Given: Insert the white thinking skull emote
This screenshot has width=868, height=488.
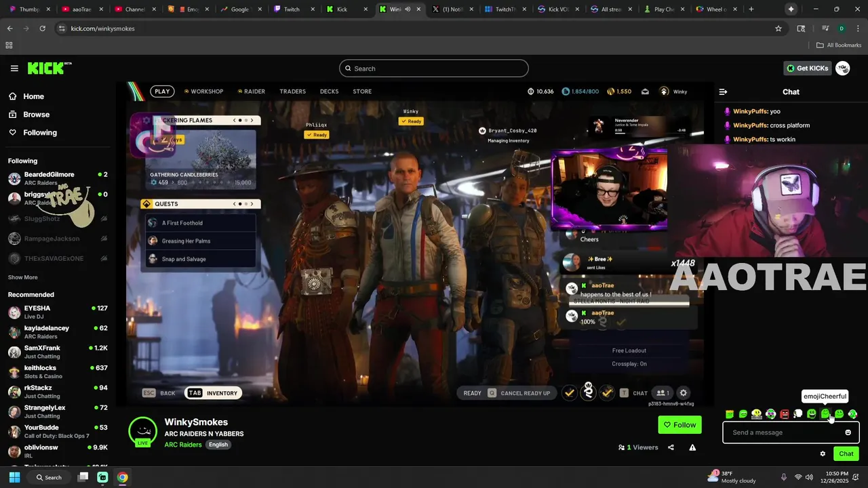Looking at the screenshot, I should (798, 414).
